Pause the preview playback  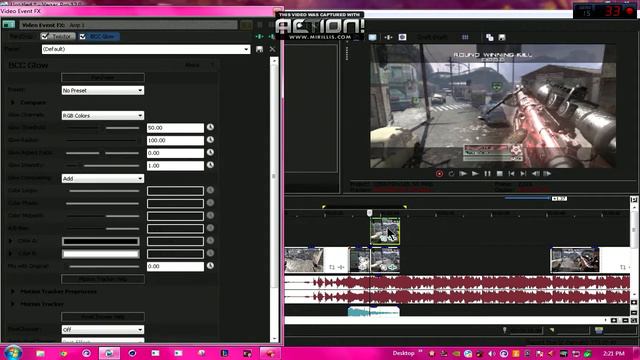click(487, 173)
